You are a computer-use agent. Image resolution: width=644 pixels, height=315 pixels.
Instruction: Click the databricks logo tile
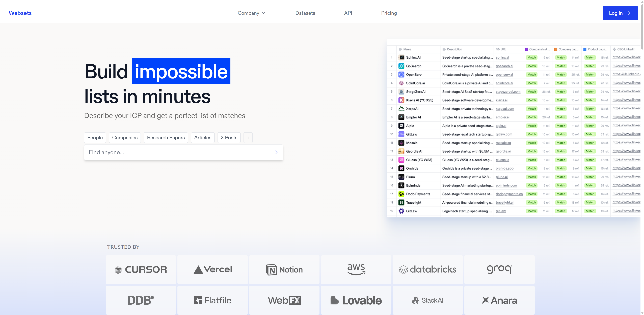click(x=427, y=270)
